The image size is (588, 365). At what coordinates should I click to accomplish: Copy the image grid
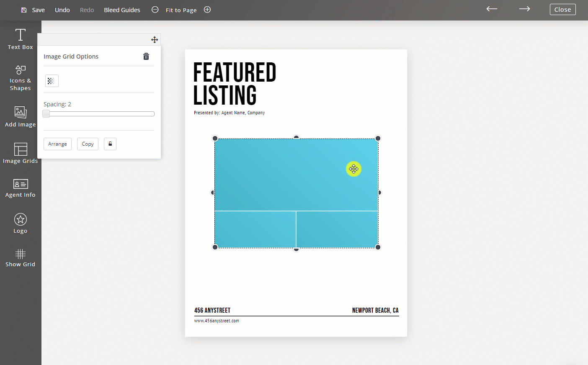click(87, 144)
